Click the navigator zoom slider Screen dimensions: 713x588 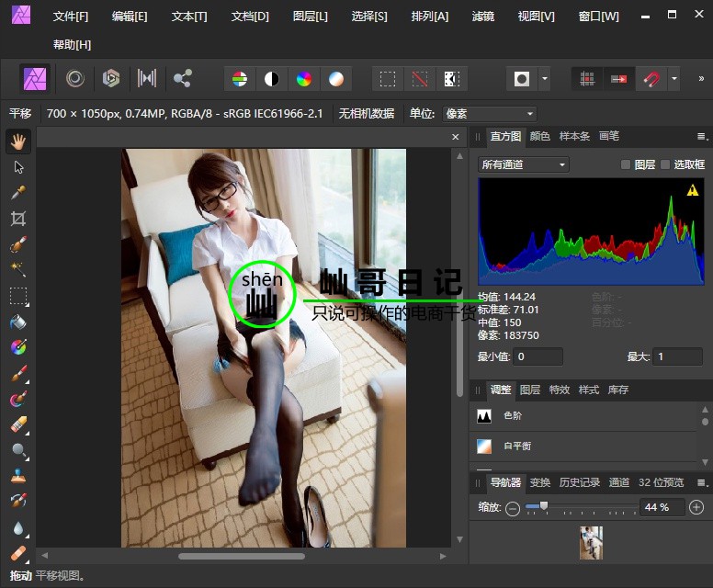[x=581, y=507]
